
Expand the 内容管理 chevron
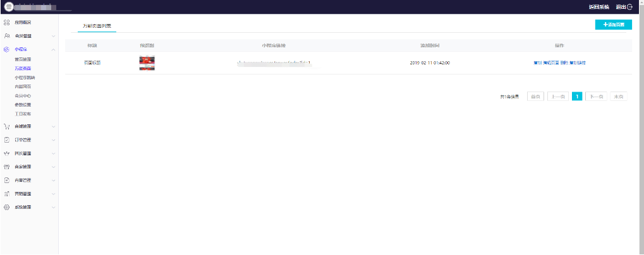tap(53, 181)
